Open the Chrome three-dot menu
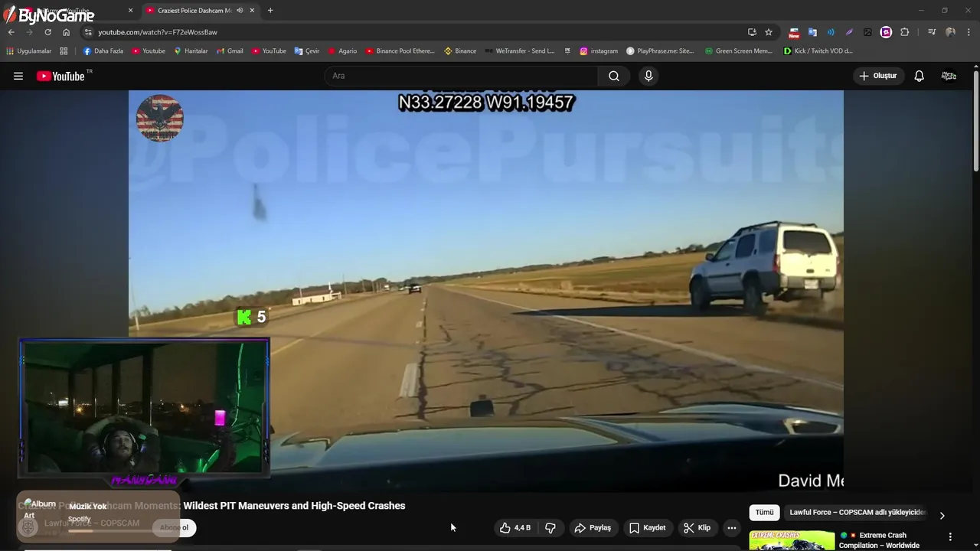The width and height of the screenshot is (980, 551). tap(969, 32)
